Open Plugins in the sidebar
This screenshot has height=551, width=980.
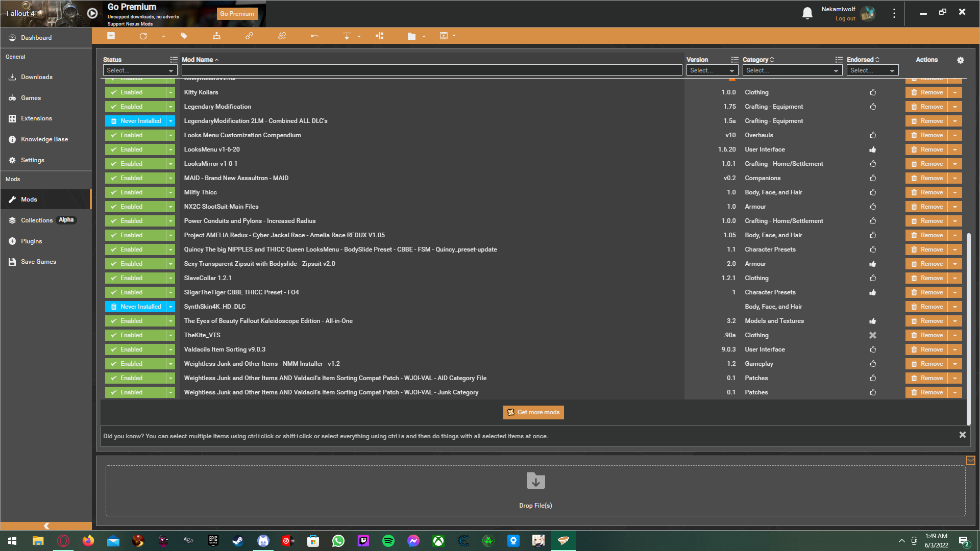[46, 241]
